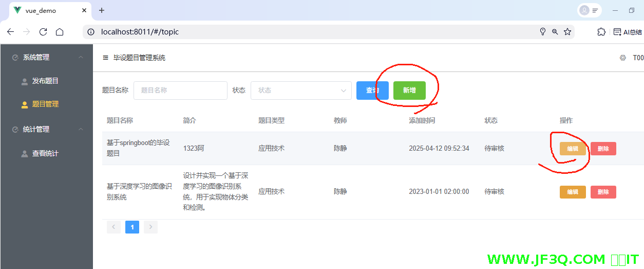Click the 添加时间 column header
The width and height of the screenshot is (644, 269).
tap(422, 120)
